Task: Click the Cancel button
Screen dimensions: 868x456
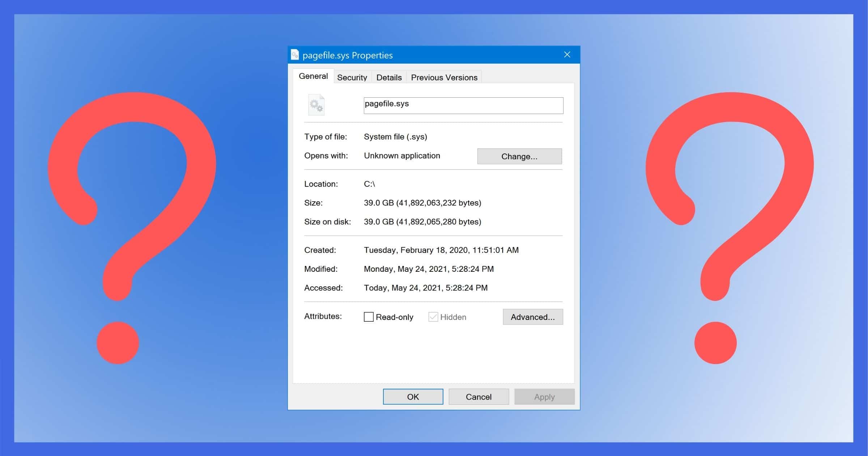Action: (478, 397)
